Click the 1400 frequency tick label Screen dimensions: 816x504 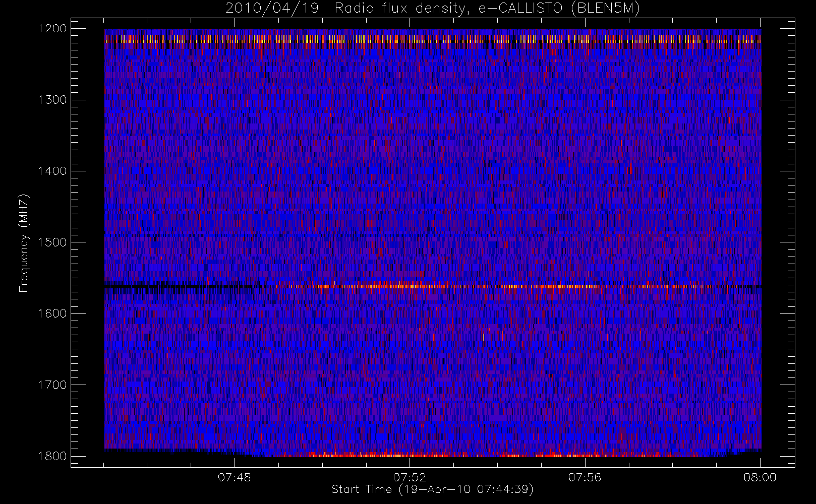[52, 171]
